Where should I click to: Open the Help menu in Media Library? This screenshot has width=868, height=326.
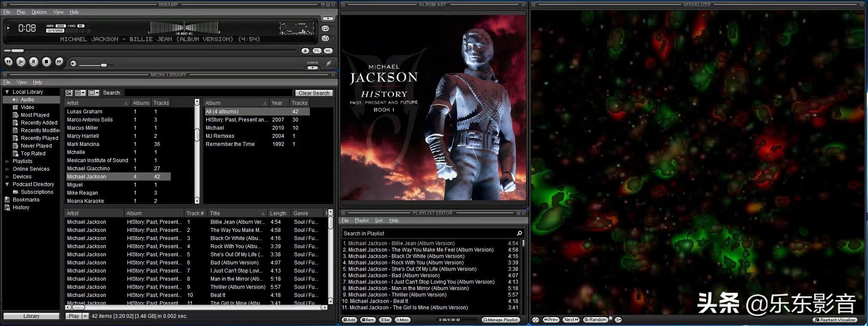pyautogui.click(x=38, y=82)
